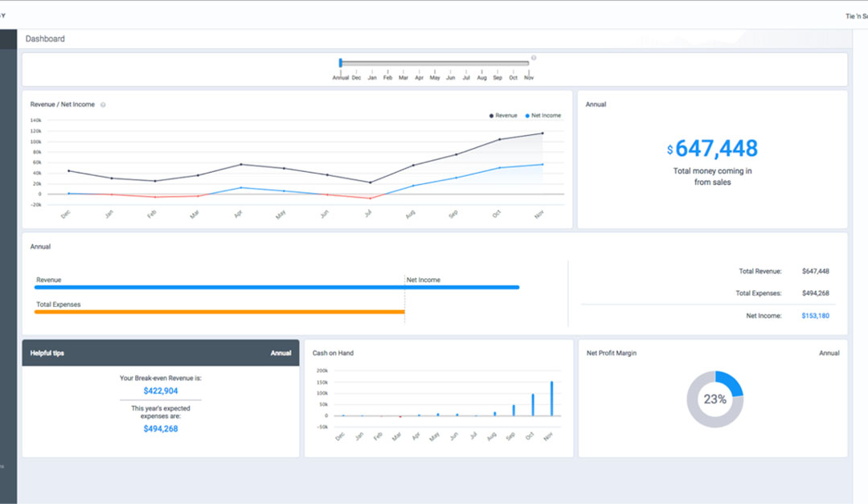The image size is (868, 504).
Task: Open the blue Net Income value $153,180
Action: pos(816,316)
